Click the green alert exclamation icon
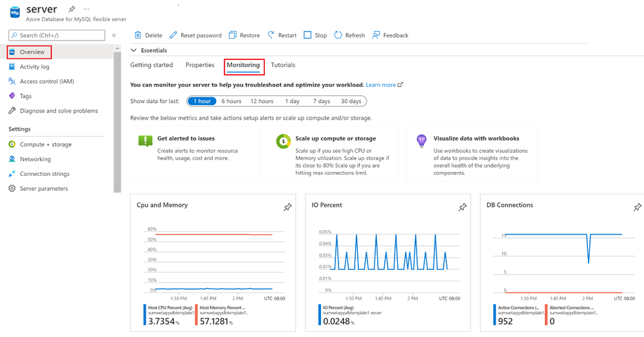The height and width of the screenshot is (337, 644). coord(146,141)
